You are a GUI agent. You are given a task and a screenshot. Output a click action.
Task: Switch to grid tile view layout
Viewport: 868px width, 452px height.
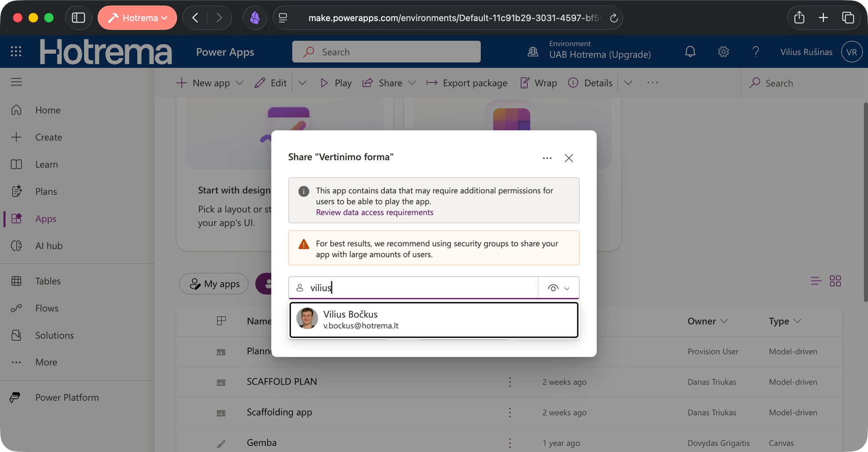835,281
